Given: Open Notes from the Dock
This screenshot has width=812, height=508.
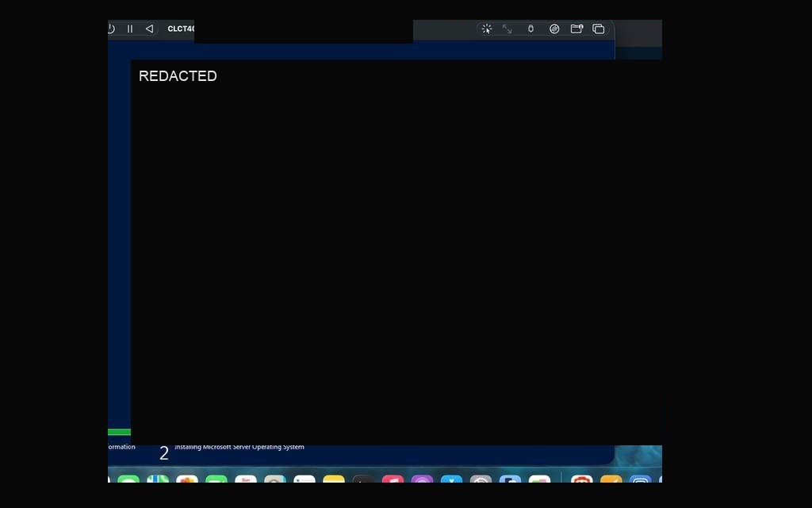Looking at the screenshot, I should 334,479.
